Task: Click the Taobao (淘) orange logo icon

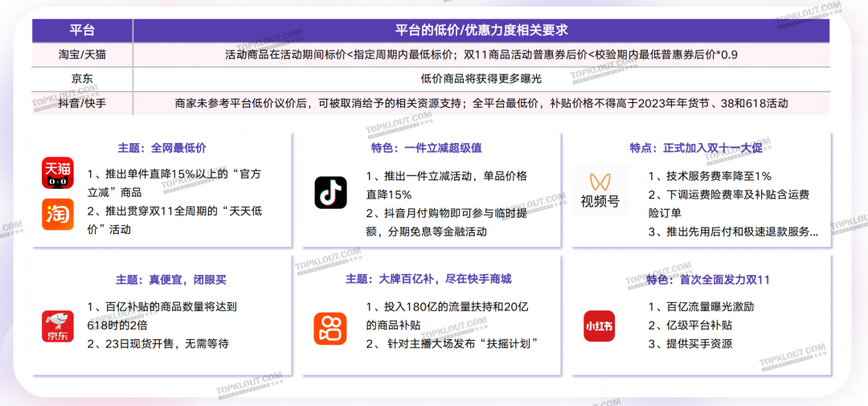Action: (x=58, y=215)
